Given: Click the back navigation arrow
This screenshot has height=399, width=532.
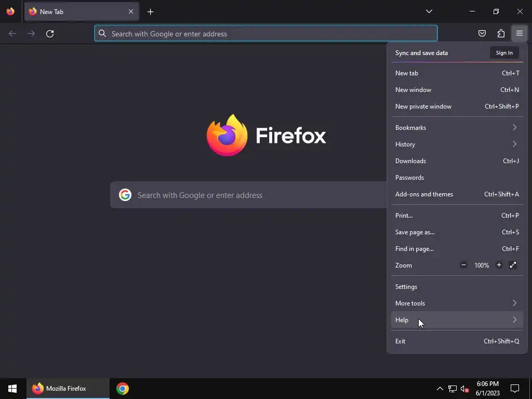Looking at the screenshot, I should (12, 34).
